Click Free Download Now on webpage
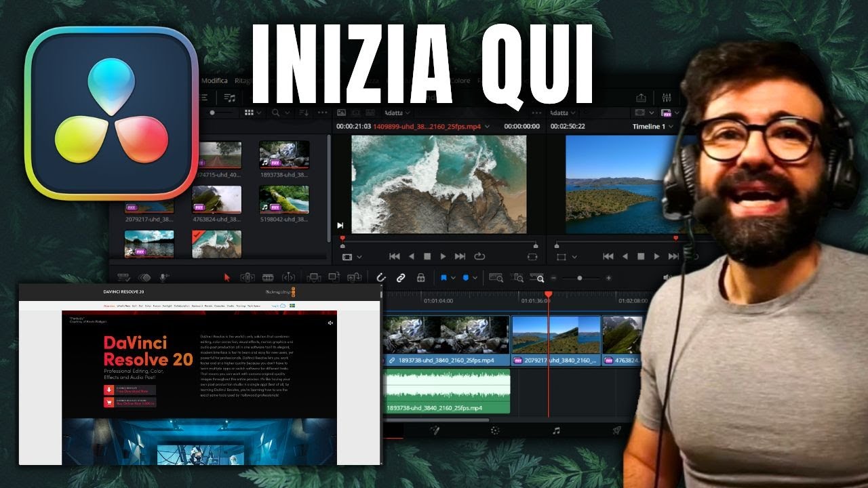The image size is (868, 488). pos(130,390)
